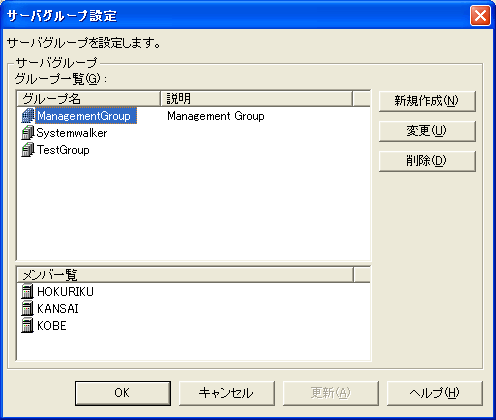
Task: Sort by 説明 column header
Action: point(256,99)
